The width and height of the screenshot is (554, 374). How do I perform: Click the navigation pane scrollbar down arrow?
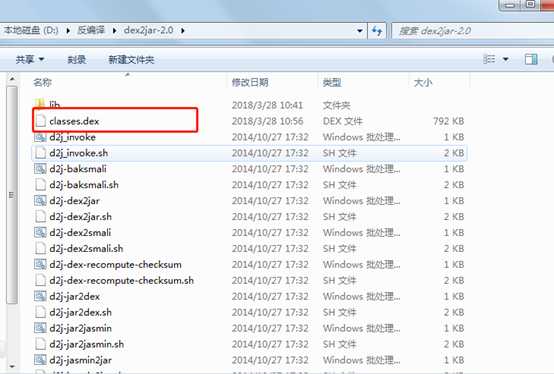click(12, 366)
